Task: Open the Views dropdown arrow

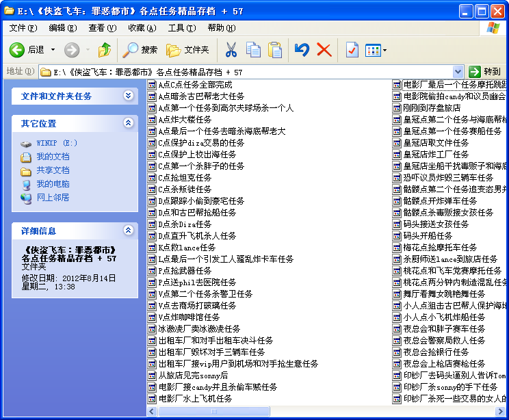Action: point(385,51)
